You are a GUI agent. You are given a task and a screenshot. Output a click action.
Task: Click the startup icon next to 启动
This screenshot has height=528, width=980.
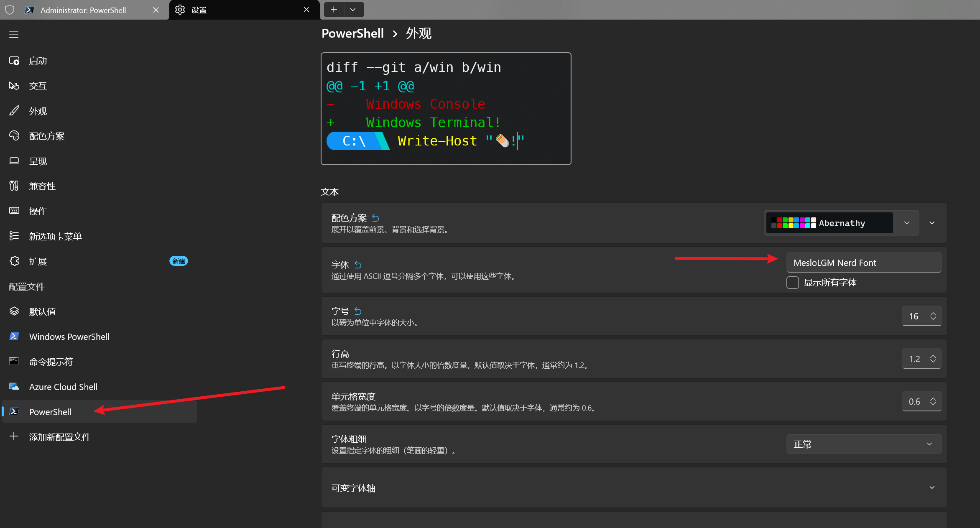[x=14, y=61]
